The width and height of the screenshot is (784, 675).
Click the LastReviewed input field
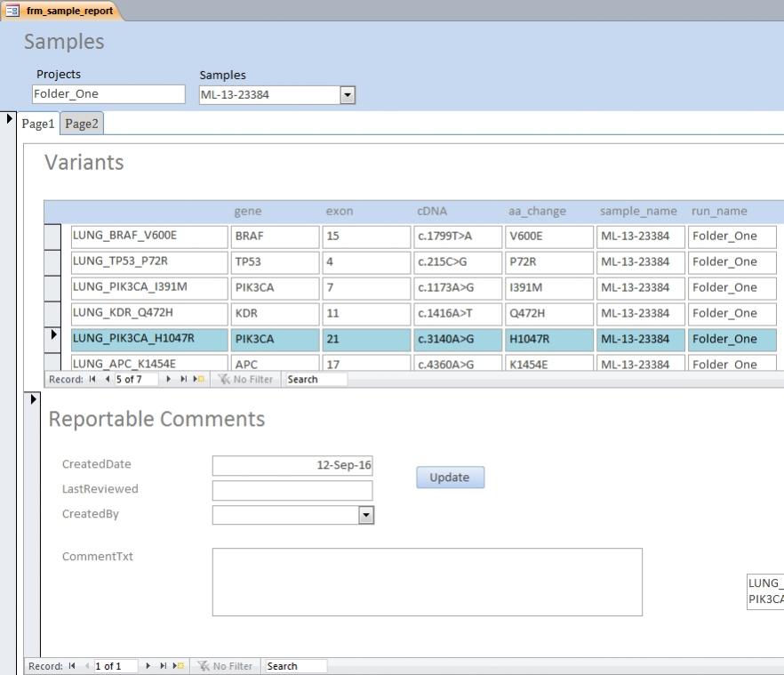[x=292, y=490]
